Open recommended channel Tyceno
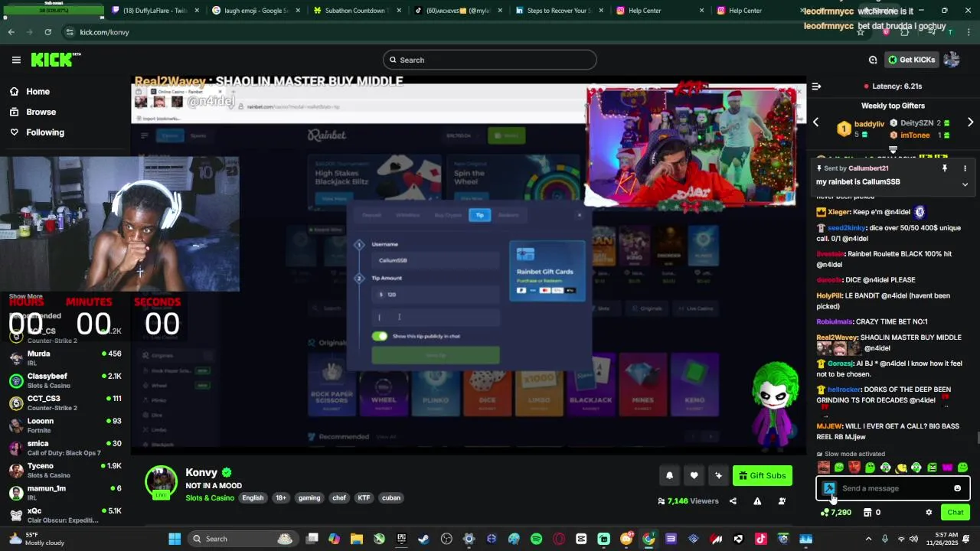The width and height of the screenshot is (980, 551). (x=65, y=470)
